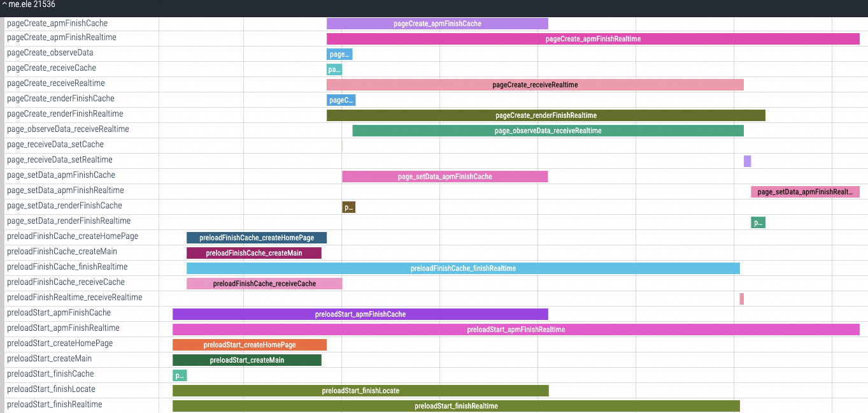The width and height of the screenshot is (868, 413).
Task: Collapse the me.ele 21536 process group chevron
Action: tap(4, 4)
